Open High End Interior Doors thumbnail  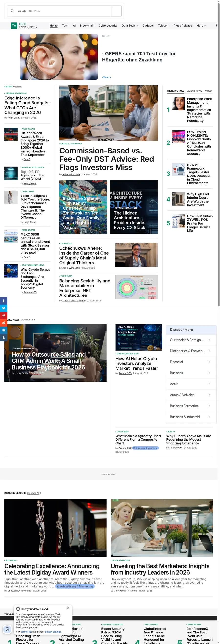(178, 199)
